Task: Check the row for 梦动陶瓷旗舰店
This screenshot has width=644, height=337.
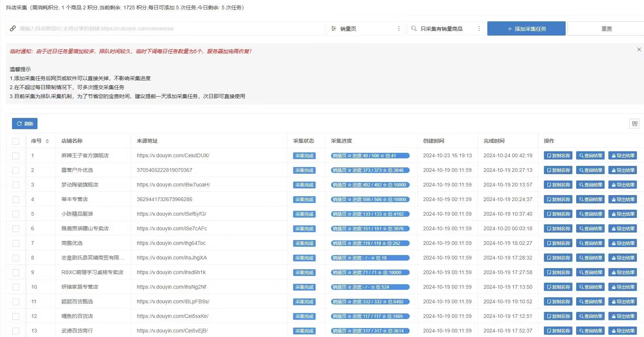Action: [x=16, y=185]
